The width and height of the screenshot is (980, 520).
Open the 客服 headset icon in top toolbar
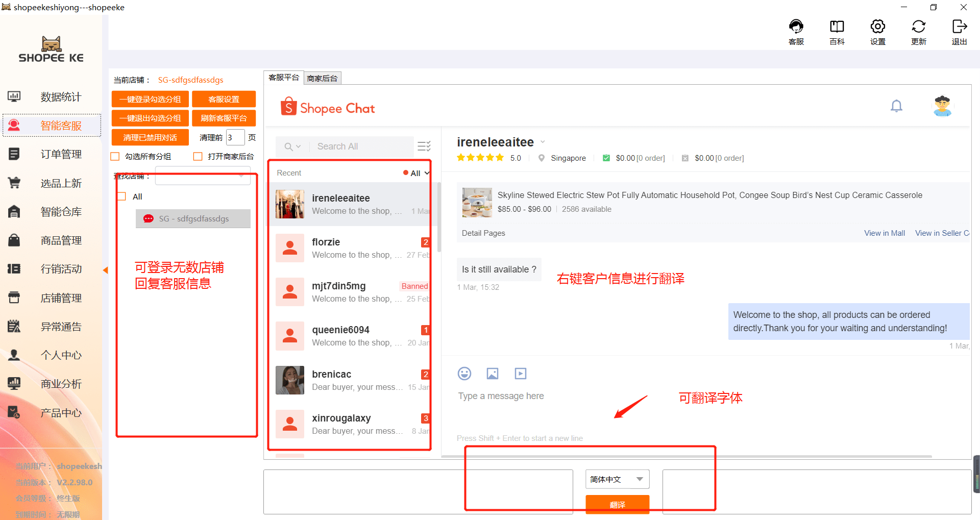(796, 27)
